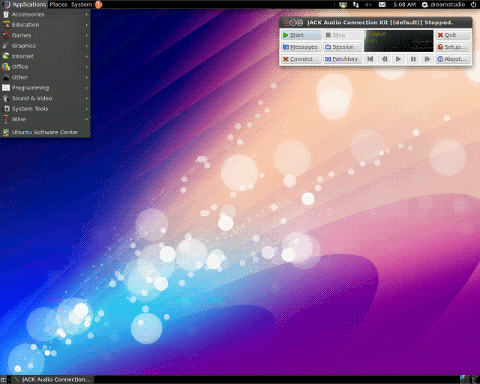Open the Applications menu in the top panel
The width and height of the screenshot is (480, 384).
pos(24,4)
